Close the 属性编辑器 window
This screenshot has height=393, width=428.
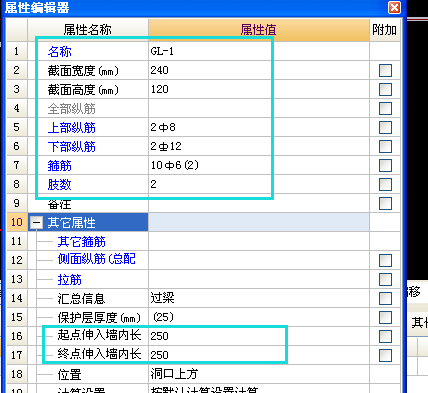pyautogui.click(x=394, y=7)
